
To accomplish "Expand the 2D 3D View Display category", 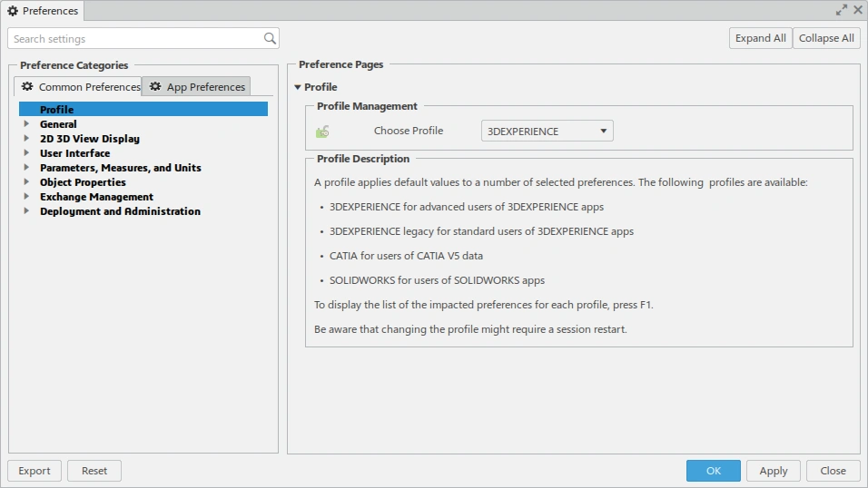I will [x=26, y=139].
